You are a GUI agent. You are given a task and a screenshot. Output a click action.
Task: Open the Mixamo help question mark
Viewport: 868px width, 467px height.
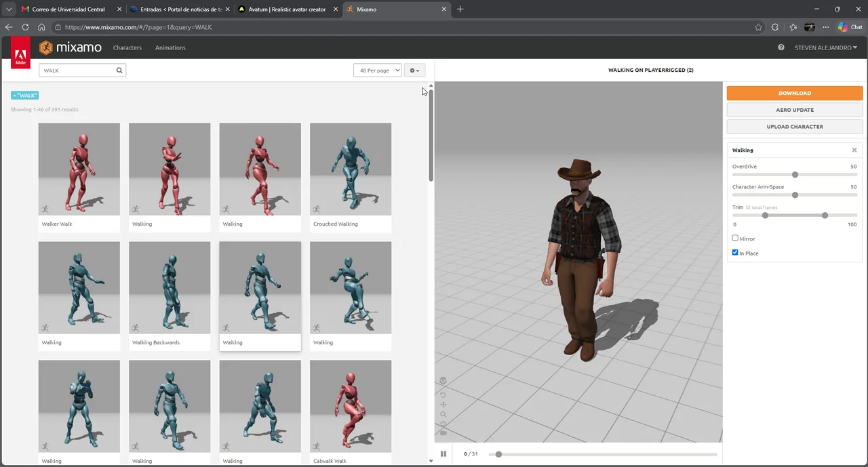point(781,47)
